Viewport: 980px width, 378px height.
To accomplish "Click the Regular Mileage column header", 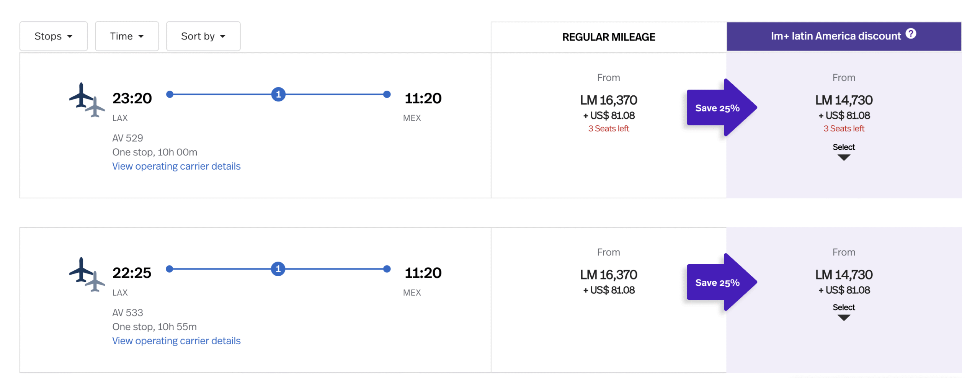I will 608,37.
